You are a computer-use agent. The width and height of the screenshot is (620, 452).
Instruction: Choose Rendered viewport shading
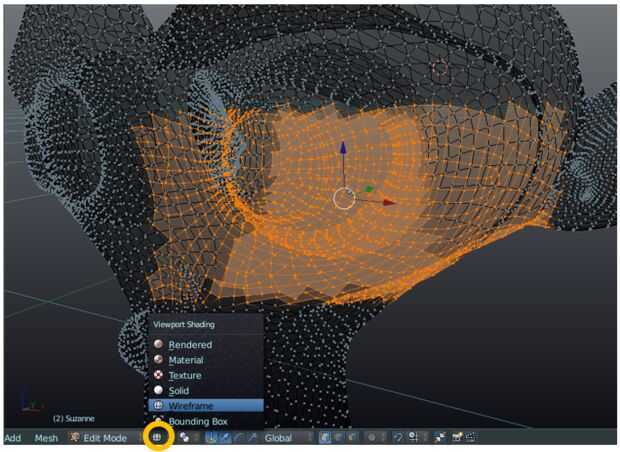tap(206, 344)
